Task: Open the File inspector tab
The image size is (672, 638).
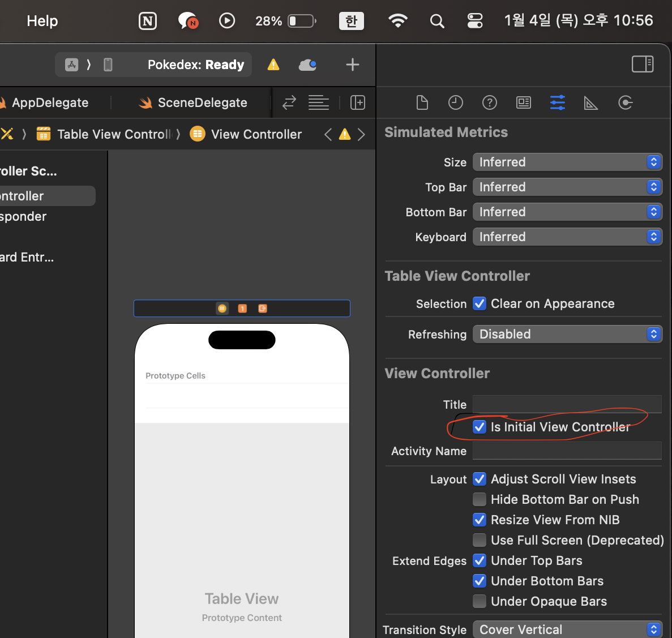Action: 422,103
